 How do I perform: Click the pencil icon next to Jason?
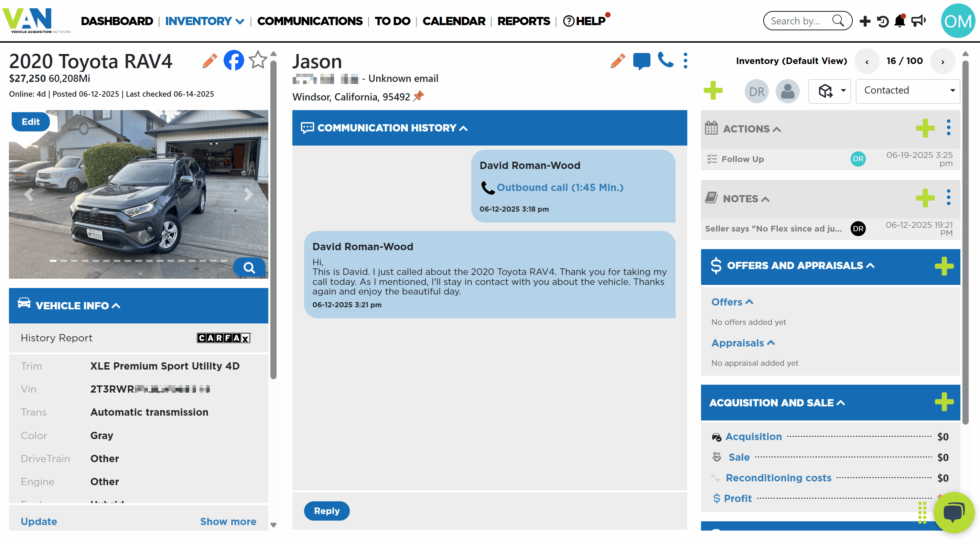617,61
